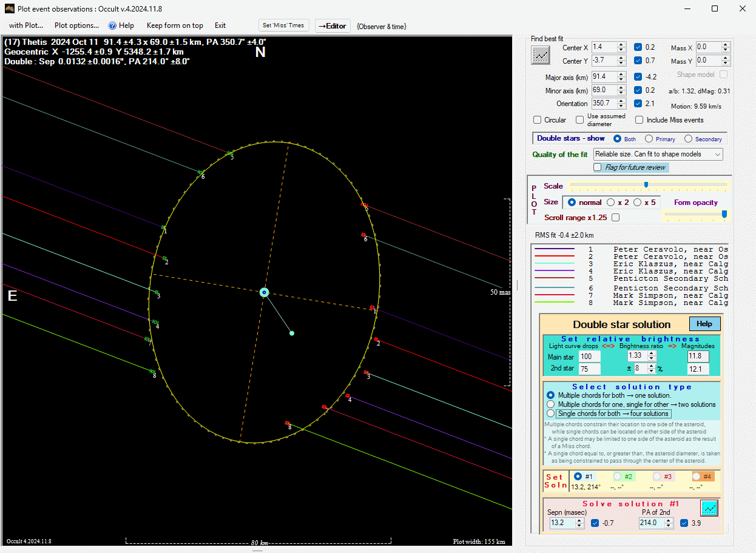Uncheck the Center X fit checkbox
The height and width of the screenshot is (553, 756).
(x=638, y=47)
